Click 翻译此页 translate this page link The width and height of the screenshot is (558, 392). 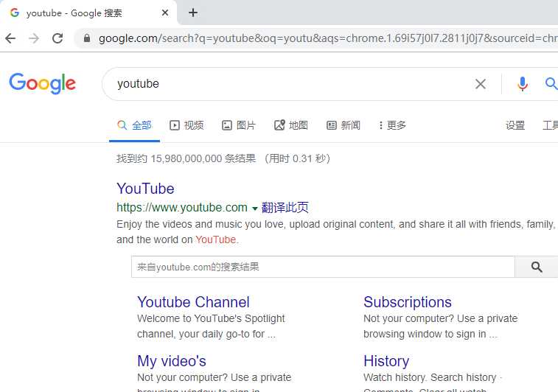(285, 207)
